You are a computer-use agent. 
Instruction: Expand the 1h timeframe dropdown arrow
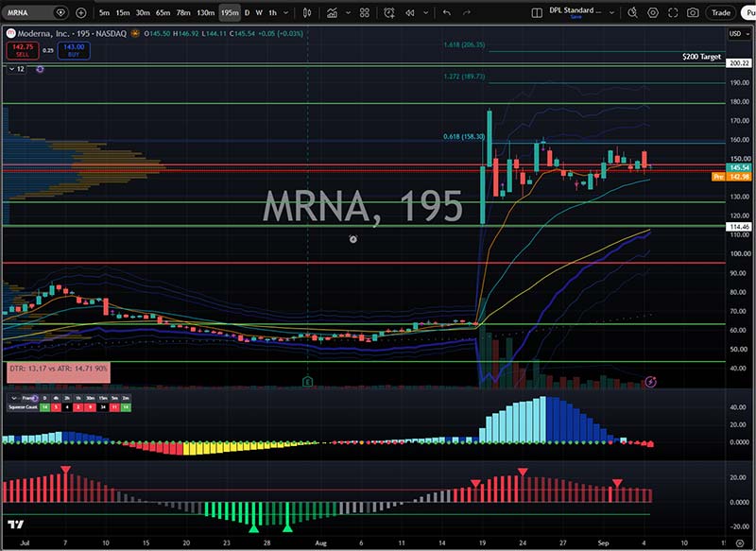(285, 13)
